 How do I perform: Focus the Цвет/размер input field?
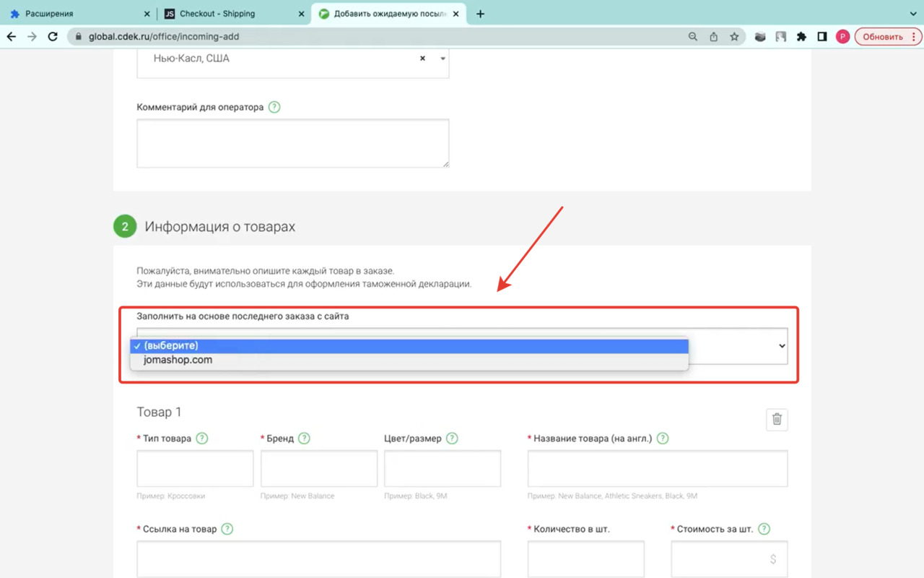443,468
